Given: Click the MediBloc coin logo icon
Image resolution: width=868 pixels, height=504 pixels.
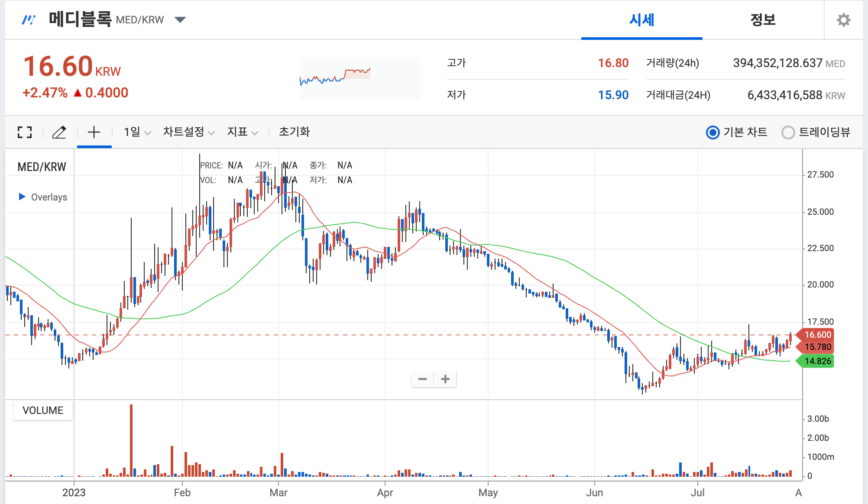Looking at the screenshot, I should pyautogui.click(x=29, y=20).
